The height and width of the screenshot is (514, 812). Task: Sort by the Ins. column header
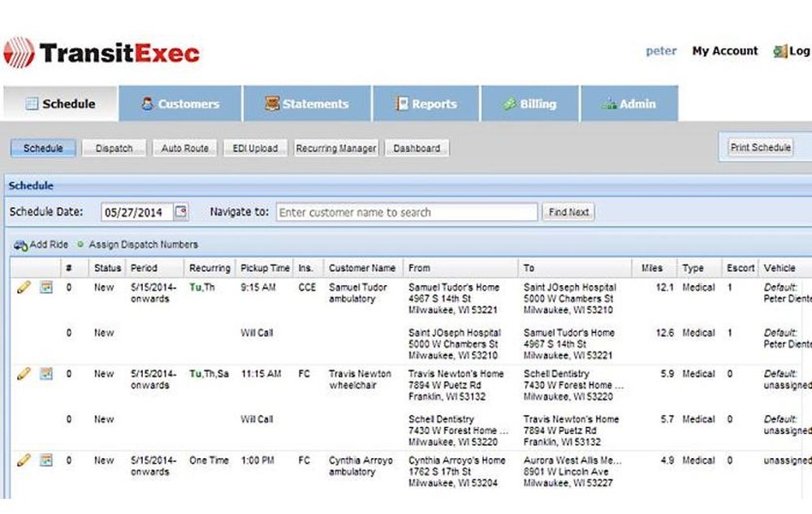pyautogui.click(x=308, y=268)
